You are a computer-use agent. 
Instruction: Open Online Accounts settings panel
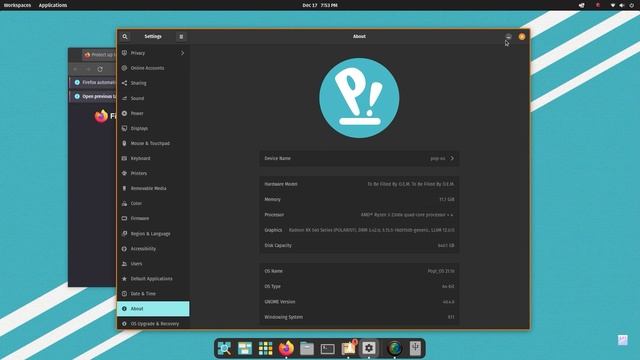pos(153,68)
